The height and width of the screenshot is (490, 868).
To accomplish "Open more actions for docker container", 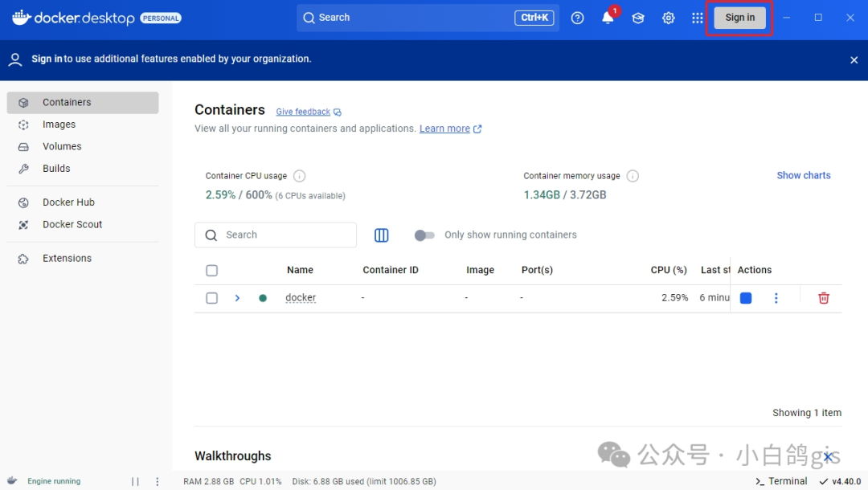I will [776, 298].
